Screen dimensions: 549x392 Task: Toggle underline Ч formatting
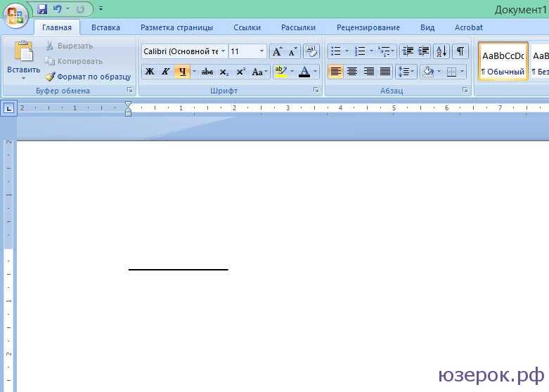[x=182, y=72]
